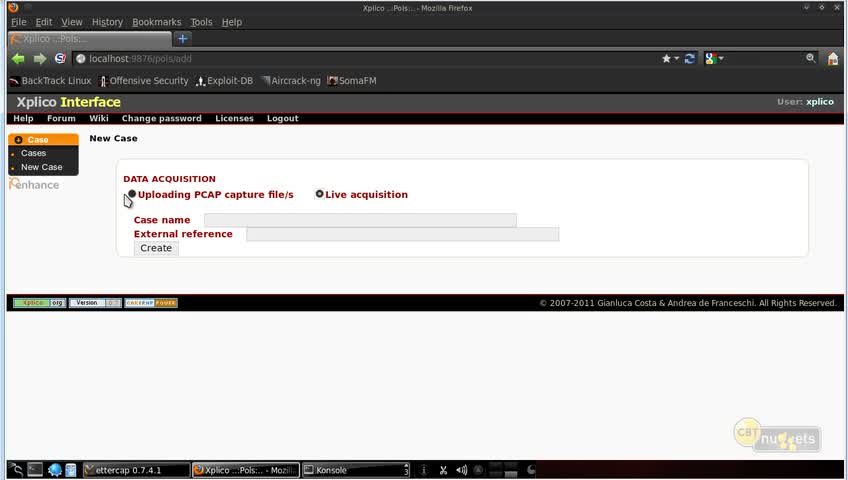Go to the Firefox home page icon

point(833,58)
